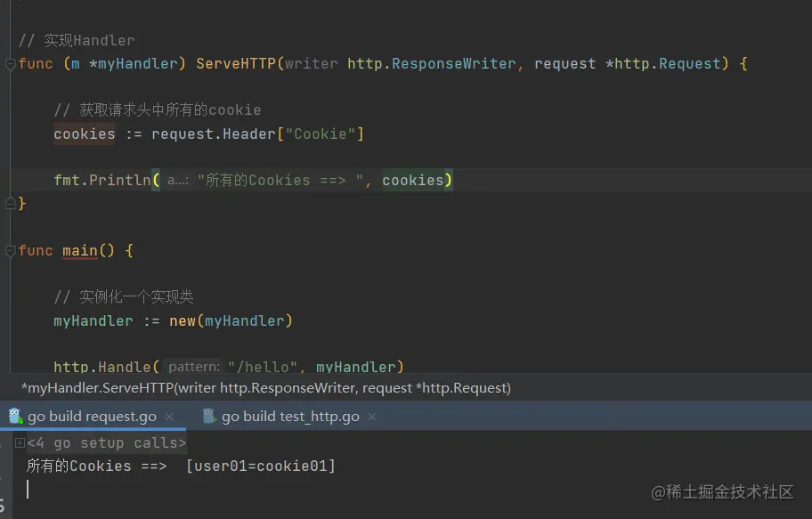This screenshot has width=812, height=519.
Task: Collapse the main function fold marker
Action: tap(10, 251)
